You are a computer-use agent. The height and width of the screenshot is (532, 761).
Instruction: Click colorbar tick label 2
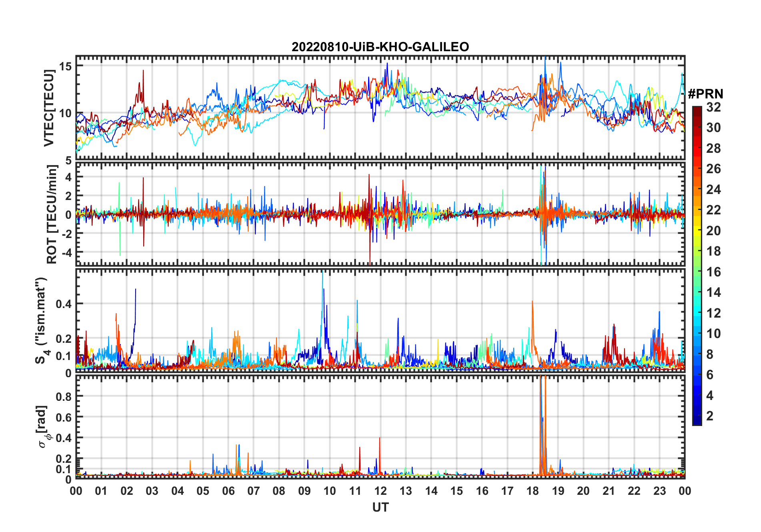[710, 416]
